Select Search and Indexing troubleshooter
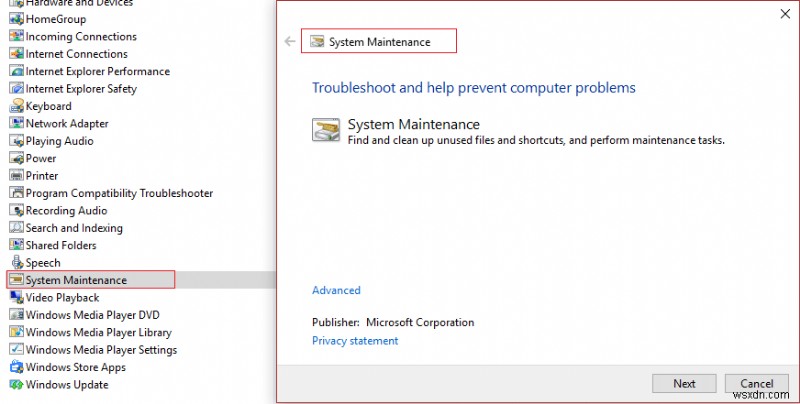This screenshot has height=404, width=800. click(75, 228)
